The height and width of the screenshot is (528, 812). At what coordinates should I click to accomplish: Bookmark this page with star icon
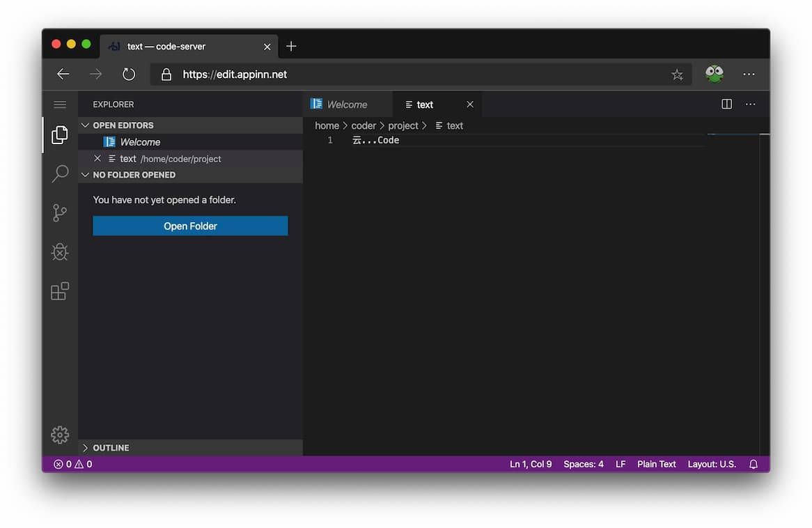(x=677, y=75)
